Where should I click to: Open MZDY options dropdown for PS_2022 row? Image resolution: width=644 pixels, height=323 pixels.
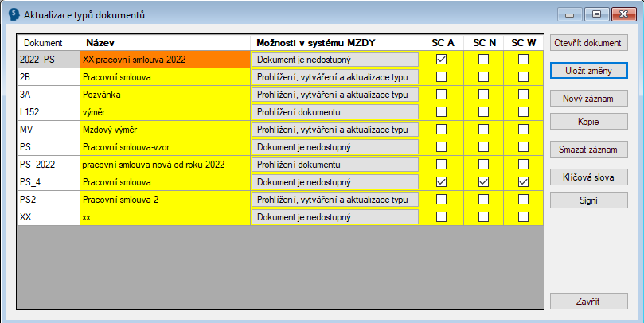click(334, 165)
